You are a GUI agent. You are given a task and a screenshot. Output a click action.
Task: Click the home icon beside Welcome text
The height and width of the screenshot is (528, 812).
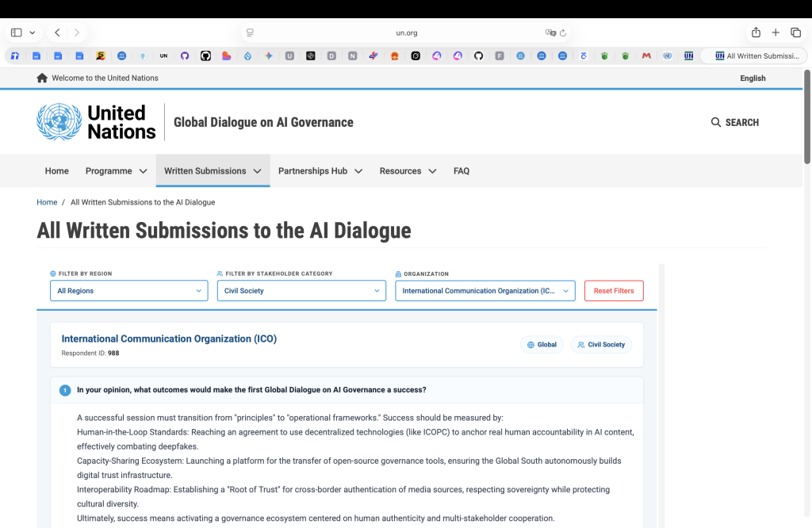42,78
